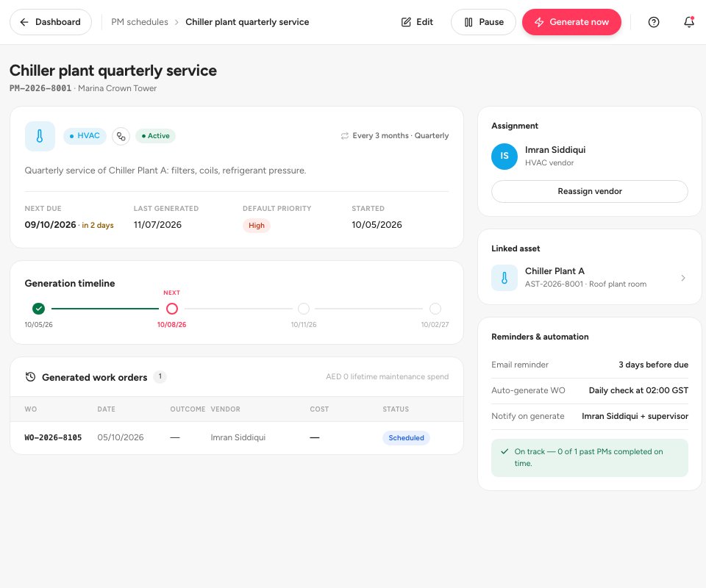Image resolution: width=706 pixels, height=588 pixels.
Task: Click the On track checkmark icon
Action: (x=504, y=451)
